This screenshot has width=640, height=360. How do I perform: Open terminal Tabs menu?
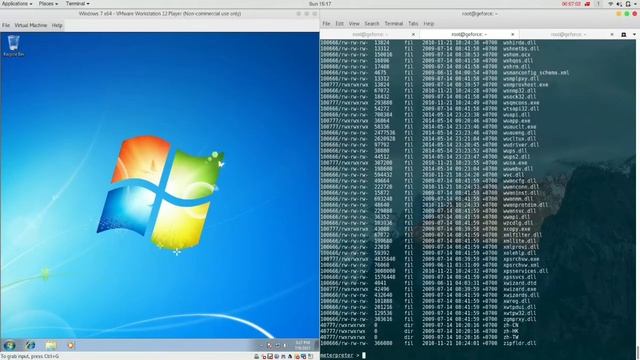pos(413,24)
